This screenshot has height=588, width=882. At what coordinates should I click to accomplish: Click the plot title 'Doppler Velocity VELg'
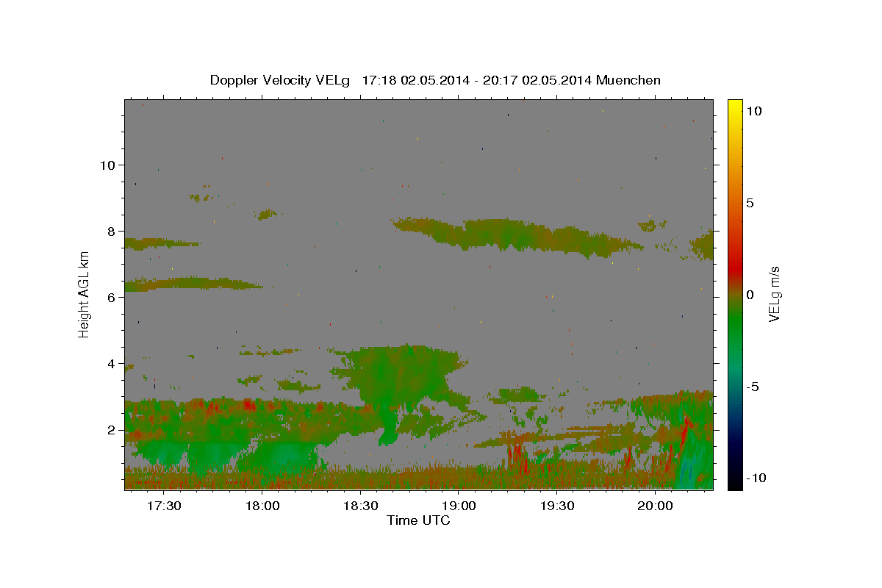pyautogui.click(x=282, y=80)
